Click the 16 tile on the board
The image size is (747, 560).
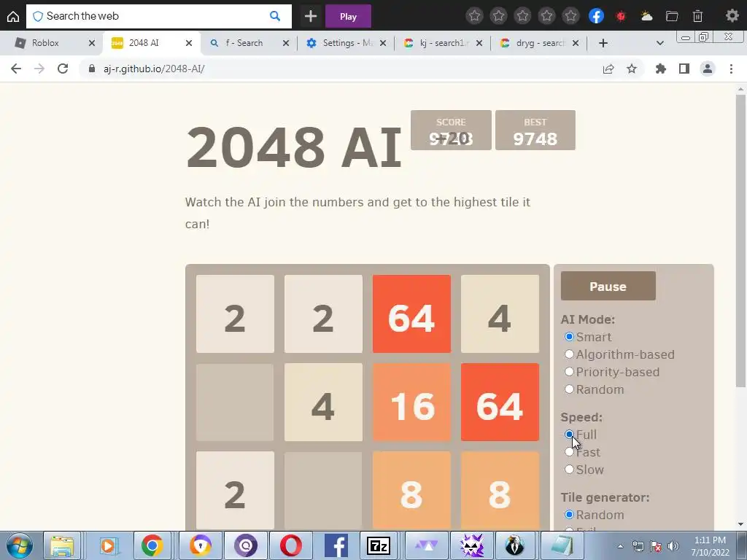411,402
